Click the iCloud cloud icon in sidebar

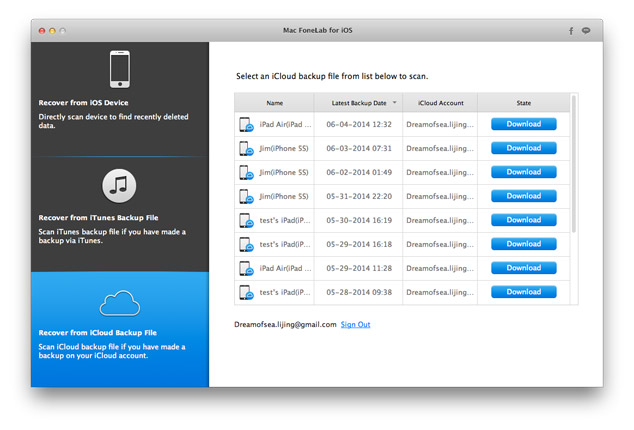pos(120,303)
